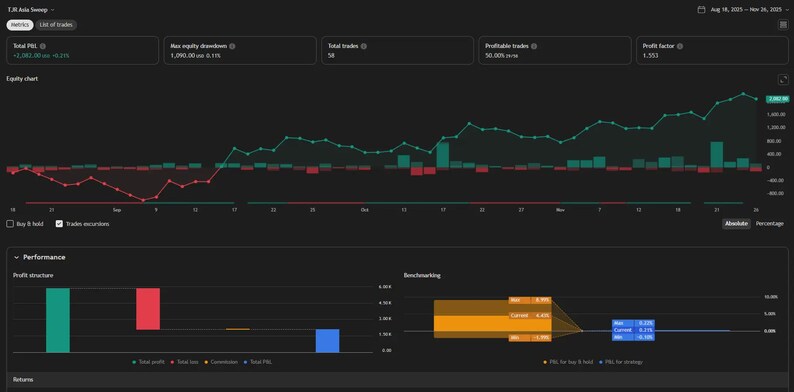Click the layout settings icon below date range
The width and height of the screenshot is (794, 392).
click(783, 25)
